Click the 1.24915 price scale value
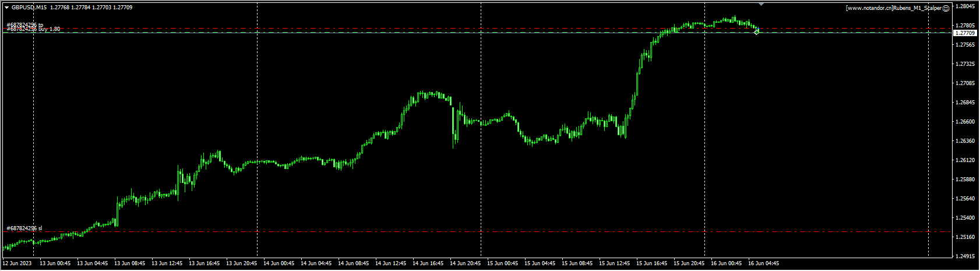Screen dimensions: 980x271 [x=965, y=256]
